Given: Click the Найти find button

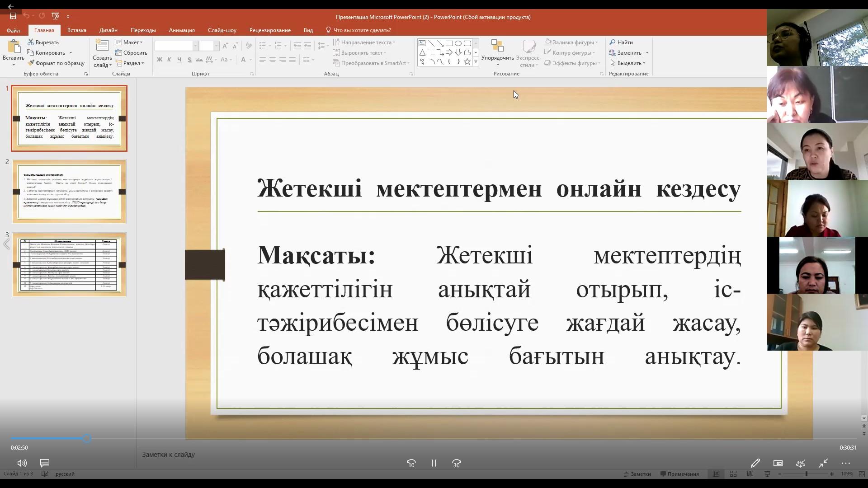Looking at the screenshot, I should [621, 42].
